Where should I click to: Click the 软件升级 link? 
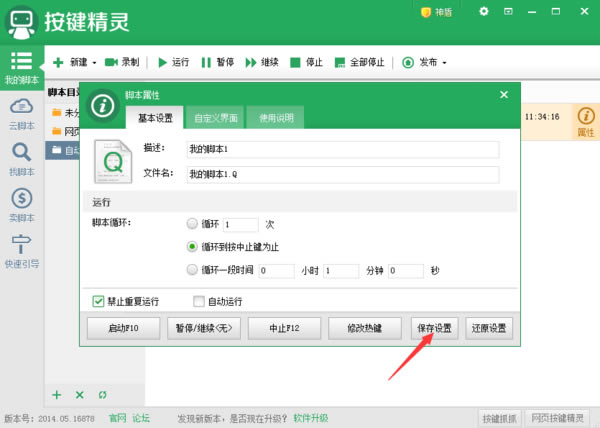point(311,417)
